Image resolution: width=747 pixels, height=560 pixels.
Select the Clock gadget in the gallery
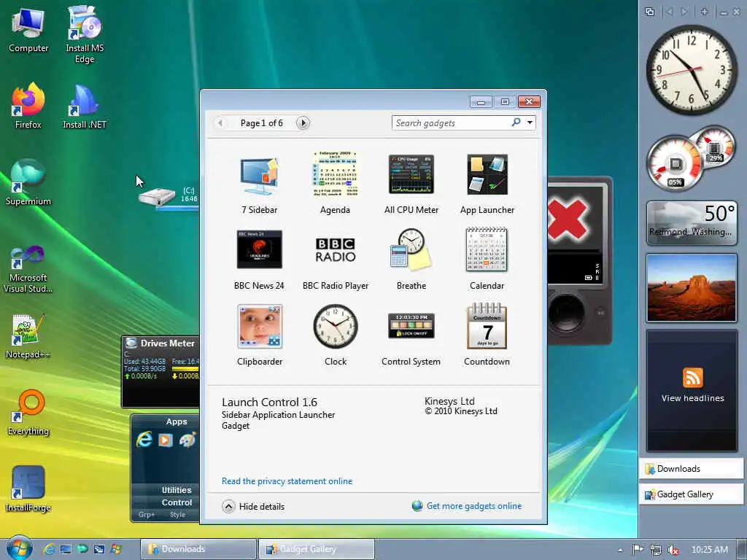click(336, 326)
